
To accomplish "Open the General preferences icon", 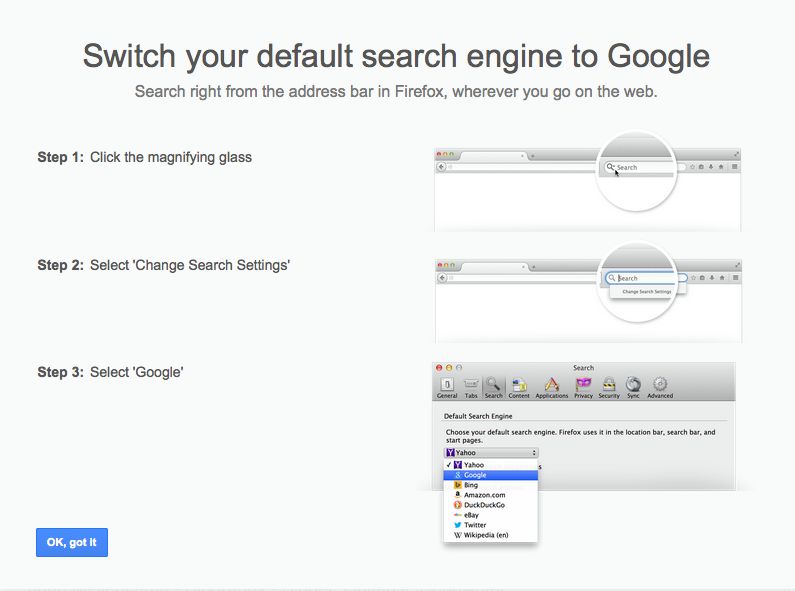I will [x=447, y=385].
